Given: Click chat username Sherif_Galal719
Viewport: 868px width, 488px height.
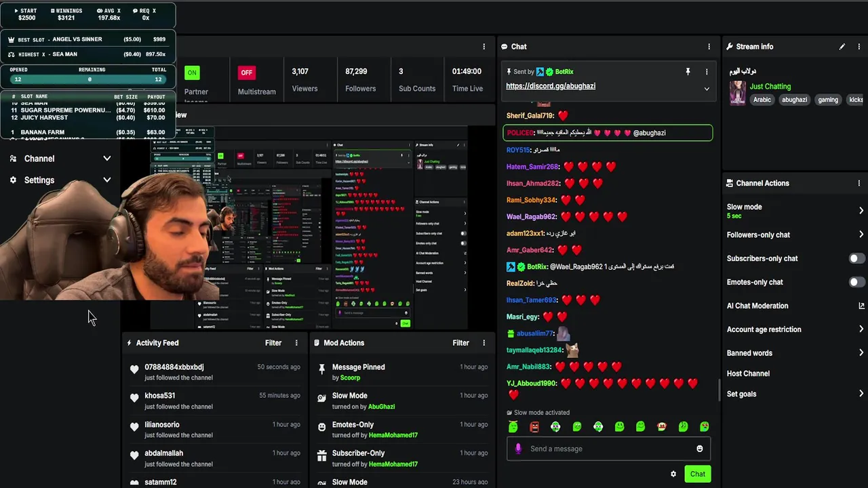Looking at the screenshot, I should pos(530,116).
